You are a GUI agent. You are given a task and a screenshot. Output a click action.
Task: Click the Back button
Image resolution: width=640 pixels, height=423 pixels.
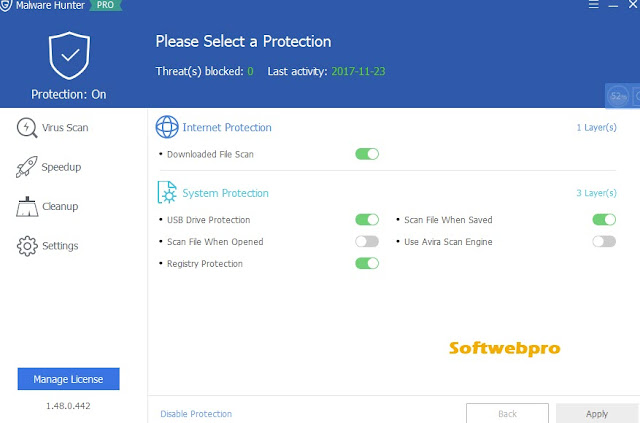tap(507, 413)
